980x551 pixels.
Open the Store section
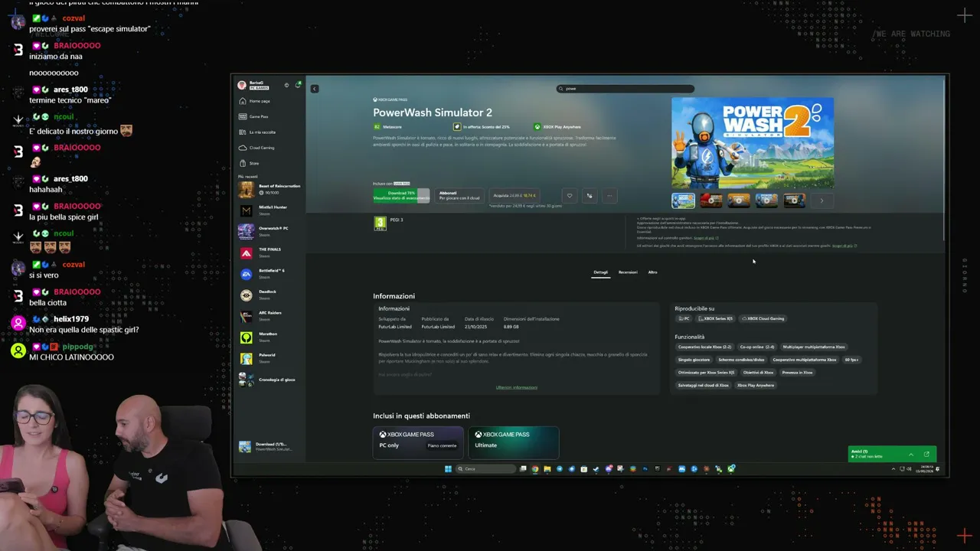pyautogui.click(x=249, y=163)
